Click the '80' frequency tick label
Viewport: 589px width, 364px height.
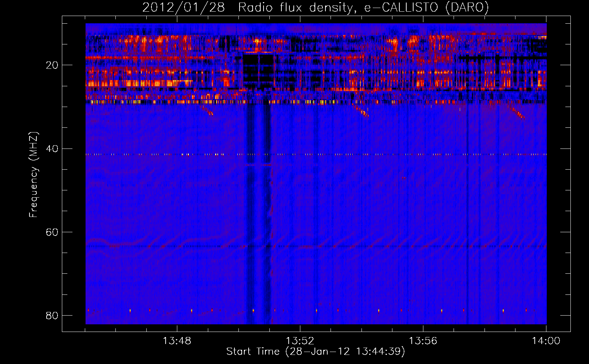click(52, 315)
